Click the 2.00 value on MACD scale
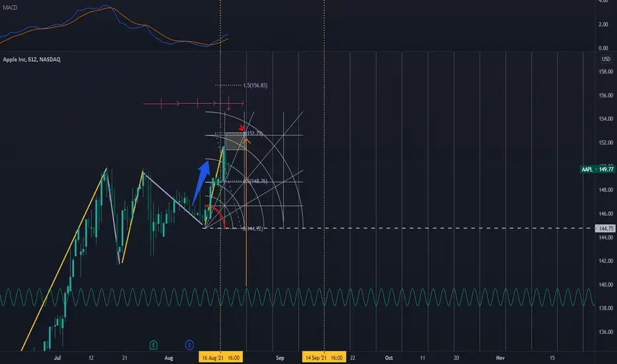This screenshot has height=364, width=617. pyautogui.click(x=603, y=24)
